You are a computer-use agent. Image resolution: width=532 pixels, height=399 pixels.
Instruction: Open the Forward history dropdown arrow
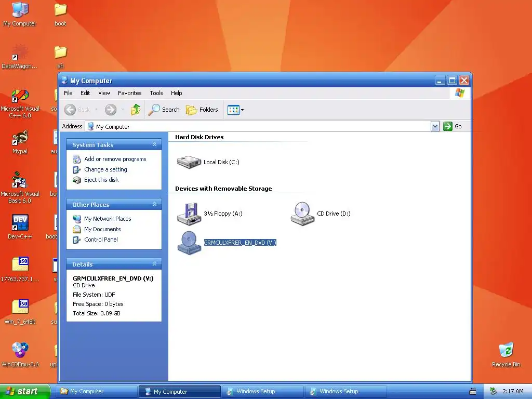coord(123,110)
